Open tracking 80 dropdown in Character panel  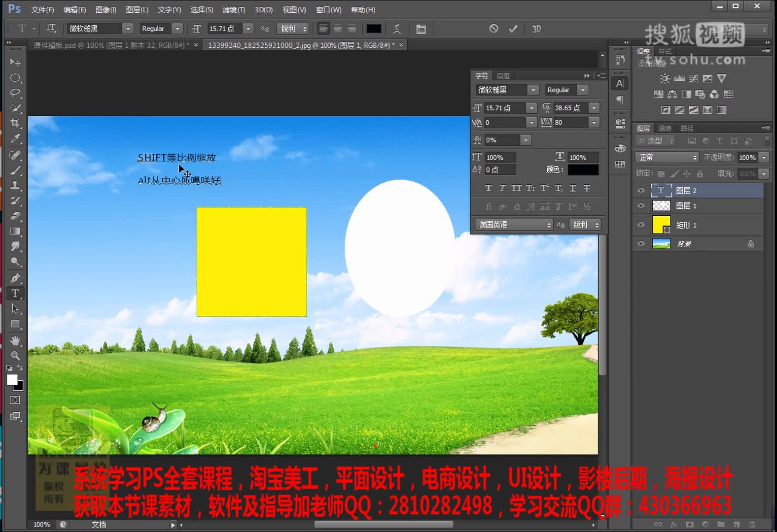point(594,122)
